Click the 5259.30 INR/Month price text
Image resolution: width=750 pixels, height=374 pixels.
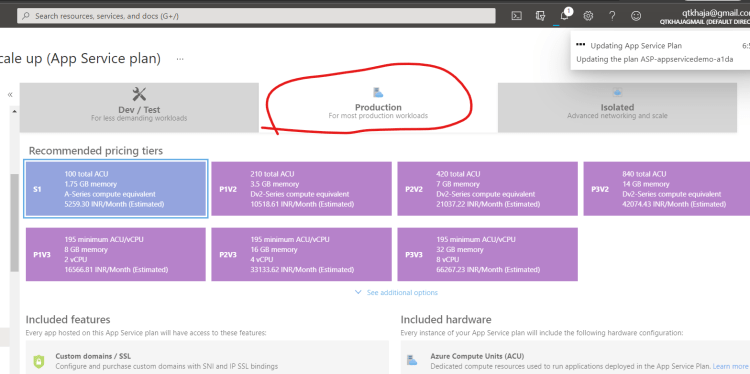pos(114,204)
